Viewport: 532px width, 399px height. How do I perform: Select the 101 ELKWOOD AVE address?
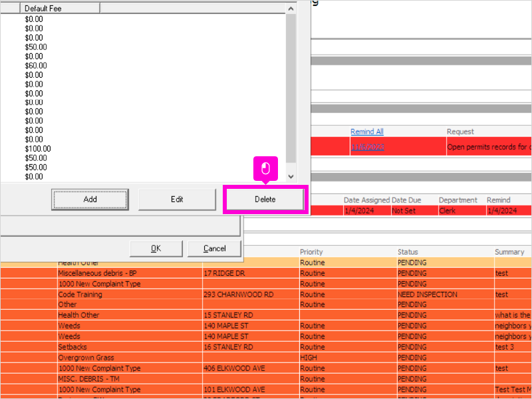point(251,390)
